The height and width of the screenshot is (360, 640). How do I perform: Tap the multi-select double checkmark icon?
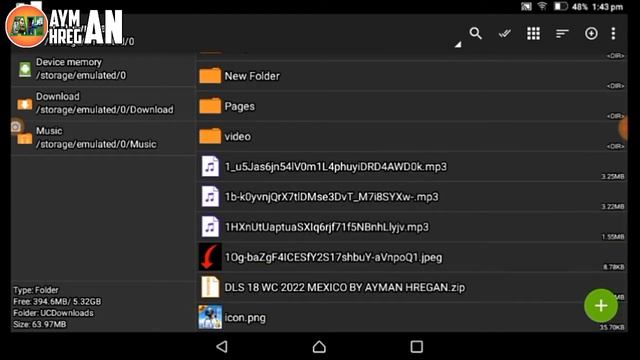coord(504,33)
